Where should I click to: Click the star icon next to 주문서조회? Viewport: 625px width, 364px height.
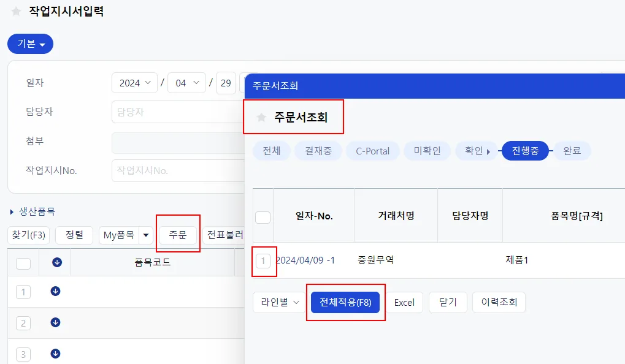pos(261,117)
